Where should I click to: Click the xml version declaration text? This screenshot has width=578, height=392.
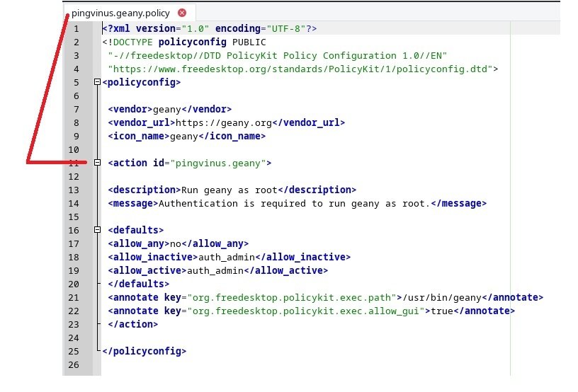[x=210, y=29]
